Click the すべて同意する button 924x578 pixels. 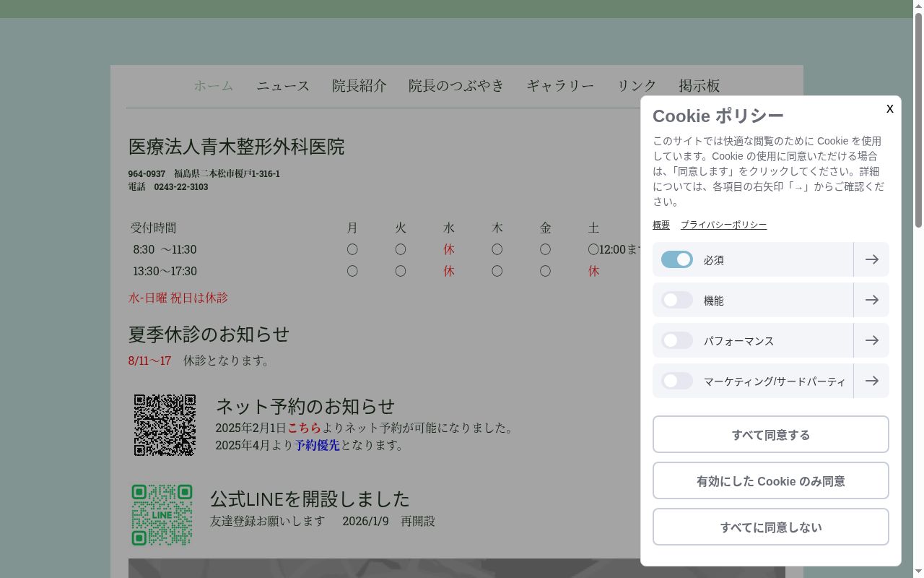pyautogui.click(x=771, y=434)
